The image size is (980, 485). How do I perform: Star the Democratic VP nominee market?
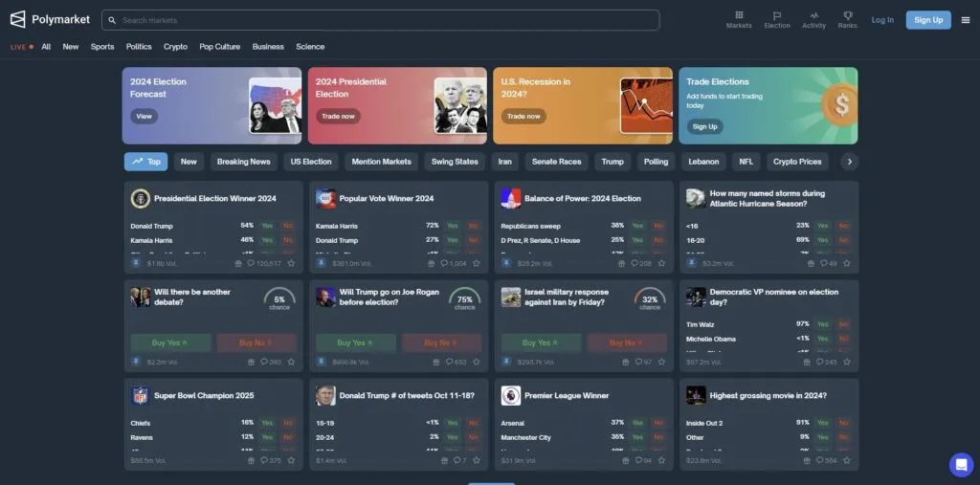(x=847, y=362)
